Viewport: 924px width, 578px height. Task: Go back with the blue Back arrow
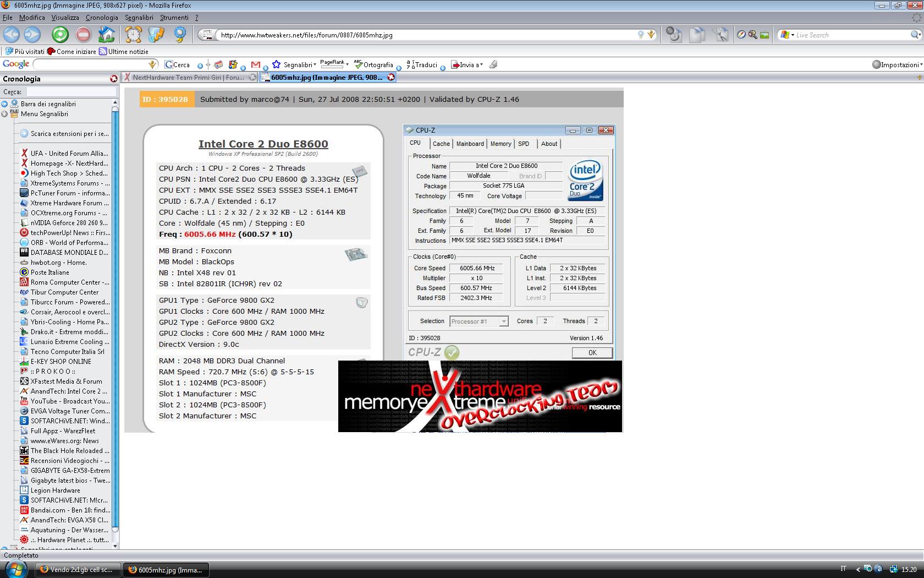point(12,35)
